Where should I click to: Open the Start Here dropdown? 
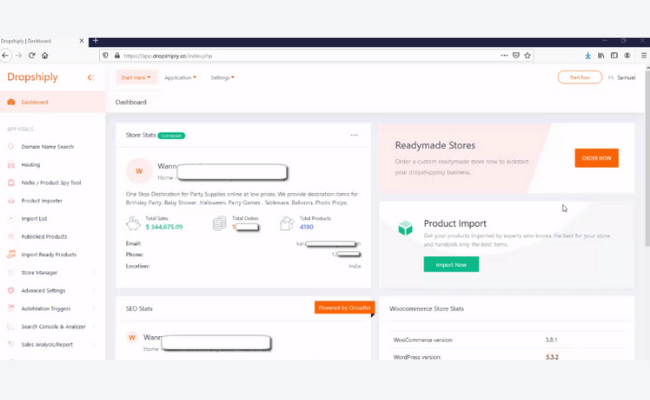pyautogui.click(x=136, y=78)
